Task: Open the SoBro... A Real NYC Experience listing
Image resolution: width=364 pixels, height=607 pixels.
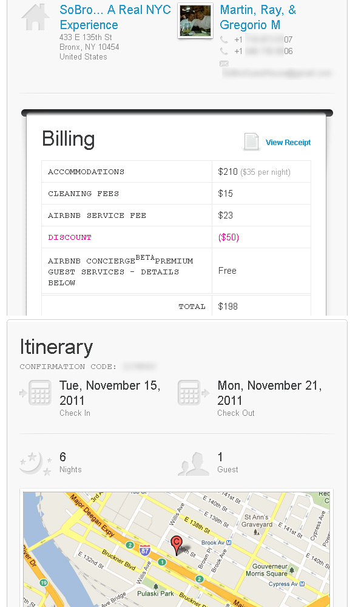Action: [115, 17]
